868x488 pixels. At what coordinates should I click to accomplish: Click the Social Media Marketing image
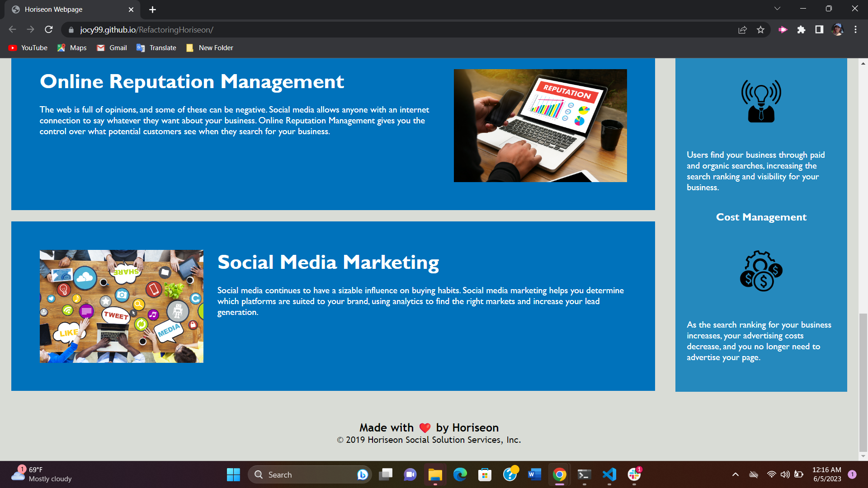(x=121, y=306)
